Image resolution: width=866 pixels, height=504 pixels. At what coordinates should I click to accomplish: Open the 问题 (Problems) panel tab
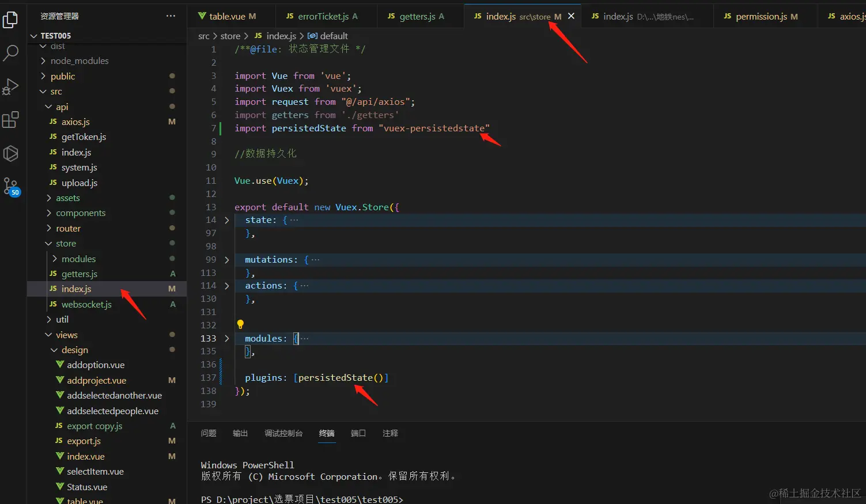(x=209, y=433)
